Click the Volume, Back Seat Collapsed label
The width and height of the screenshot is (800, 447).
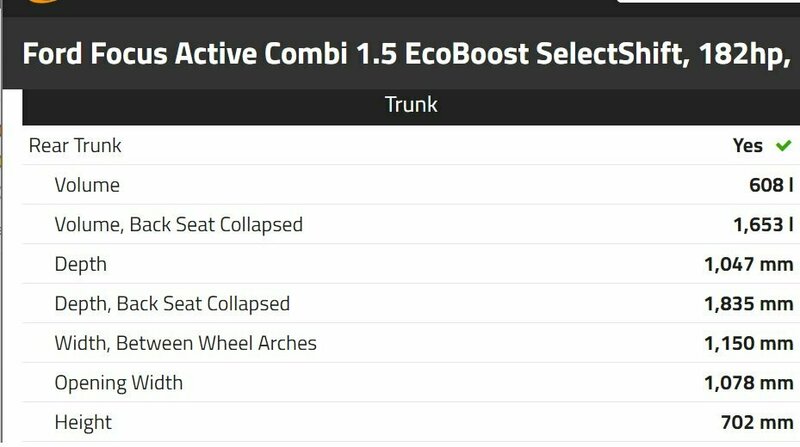coord(178,225)
